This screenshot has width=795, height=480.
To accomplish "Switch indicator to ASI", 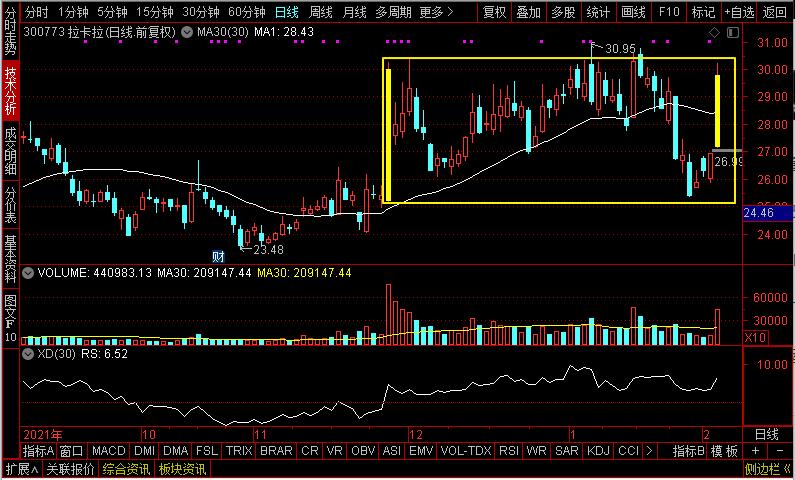I will [392, 451].
